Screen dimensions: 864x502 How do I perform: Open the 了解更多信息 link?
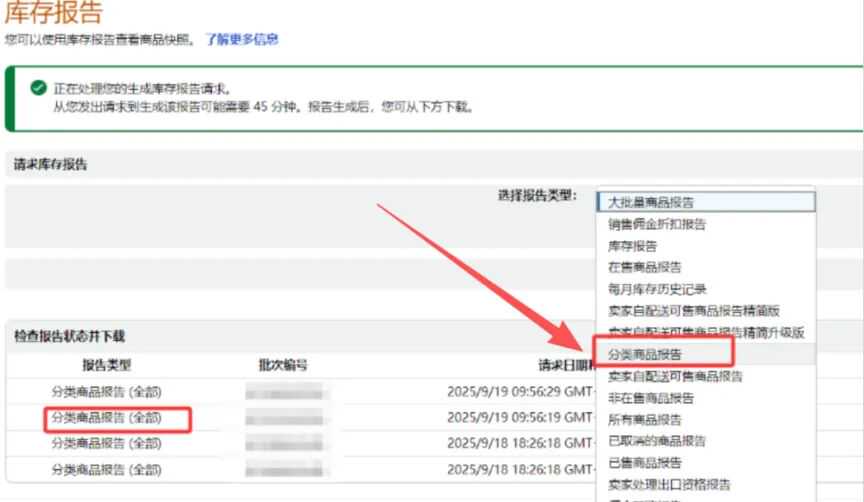tap(242, 39)
